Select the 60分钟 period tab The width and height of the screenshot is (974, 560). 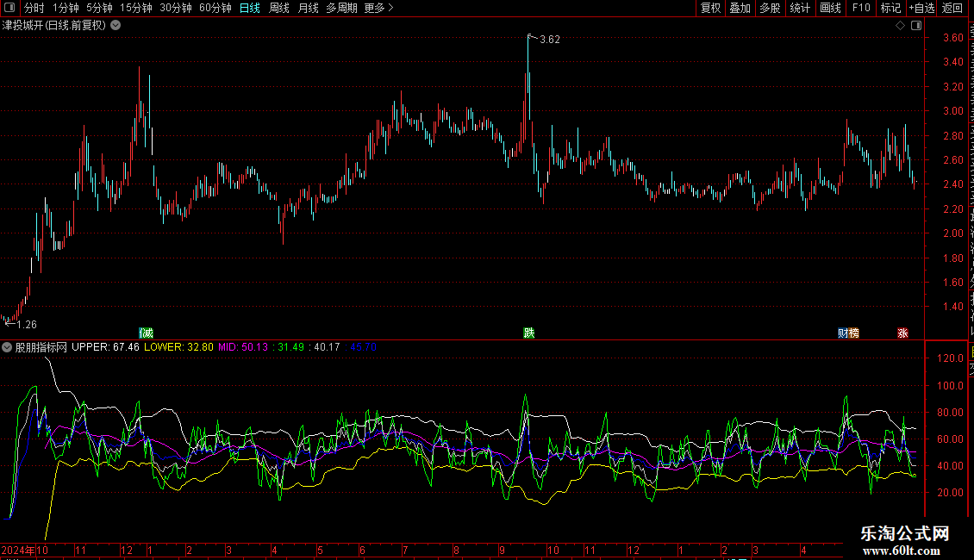pos(215,8)
